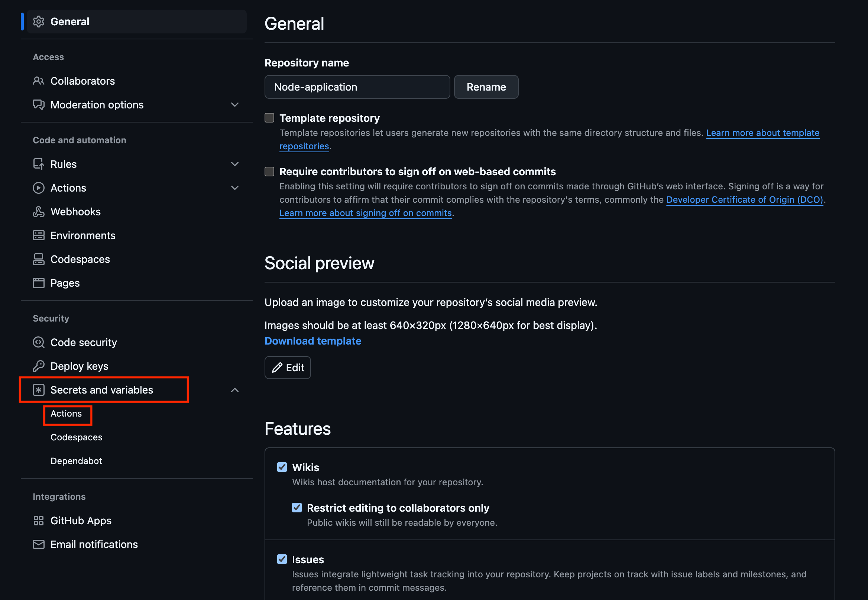
Task: Open Code security settings
Action: click(137, 342)
